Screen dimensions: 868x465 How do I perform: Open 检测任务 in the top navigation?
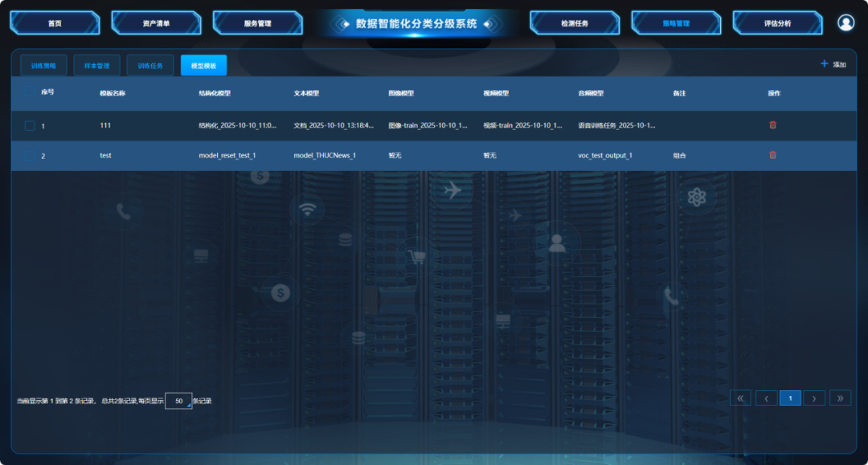coord(575,23)
